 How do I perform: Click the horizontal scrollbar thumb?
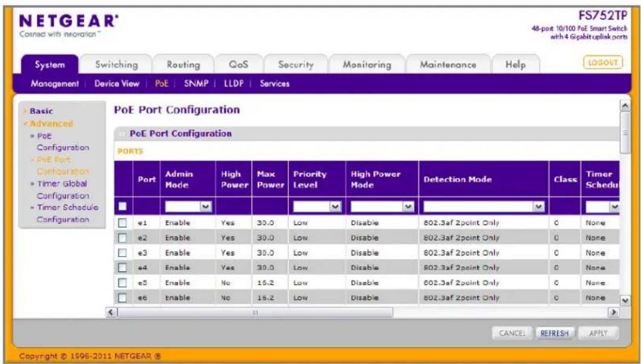tap(255, 313)
